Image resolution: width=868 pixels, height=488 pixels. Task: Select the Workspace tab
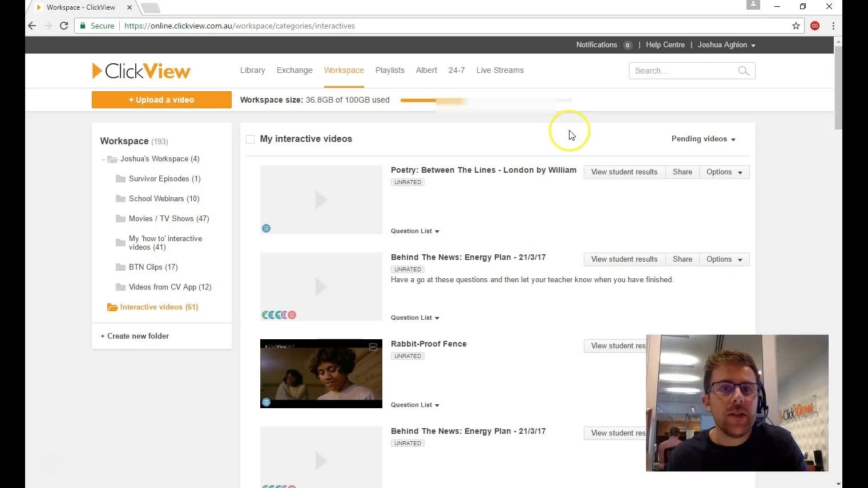click(x=344, y=70)
